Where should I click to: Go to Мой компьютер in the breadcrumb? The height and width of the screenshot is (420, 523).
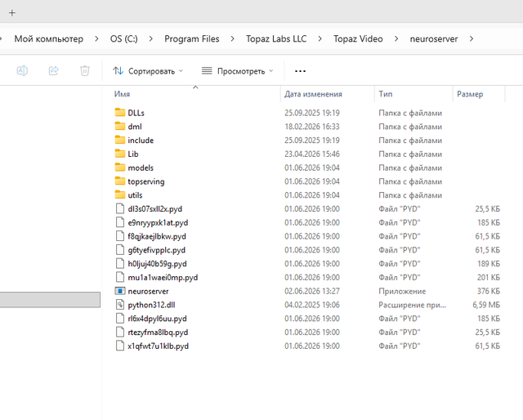(49, 38)
